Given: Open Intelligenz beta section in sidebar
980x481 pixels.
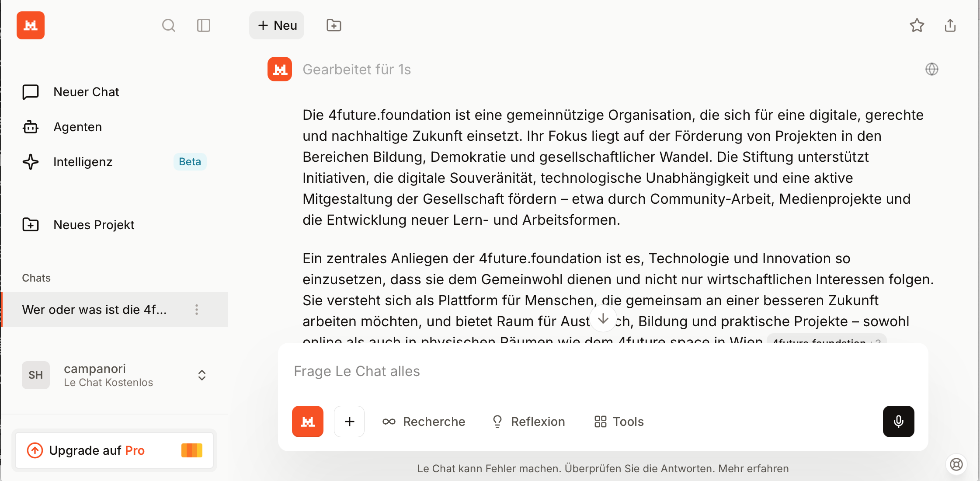Looking at the screenshot, I should (x=83, y=162).
